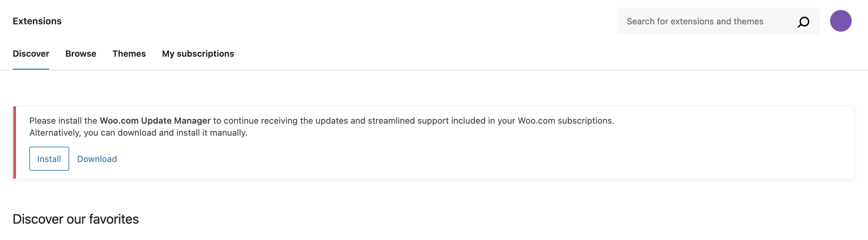Select the magnifying glass to submit search
This screenshot has width=868, height=240.
click(803, 21)
